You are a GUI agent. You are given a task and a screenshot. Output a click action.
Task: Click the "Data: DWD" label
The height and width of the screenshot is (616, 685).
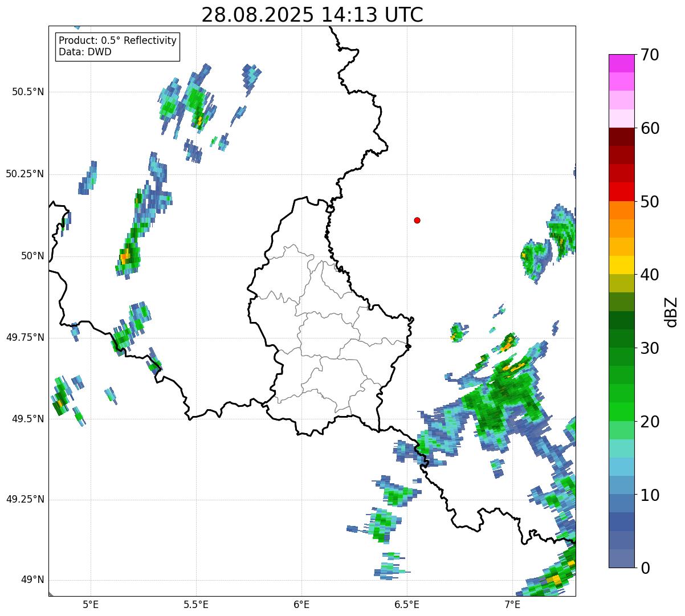pyautogui.click(x=85, y=52)
